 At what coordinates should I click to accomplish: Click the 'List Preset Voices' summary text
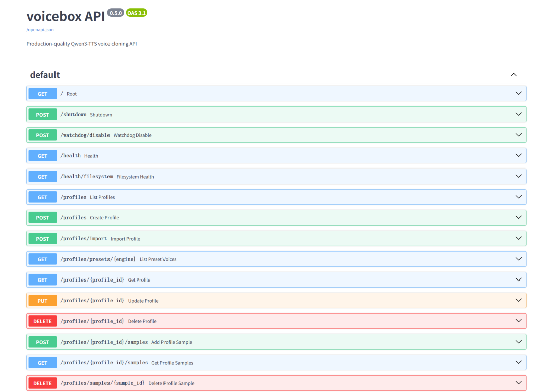[x=158, y=259]
